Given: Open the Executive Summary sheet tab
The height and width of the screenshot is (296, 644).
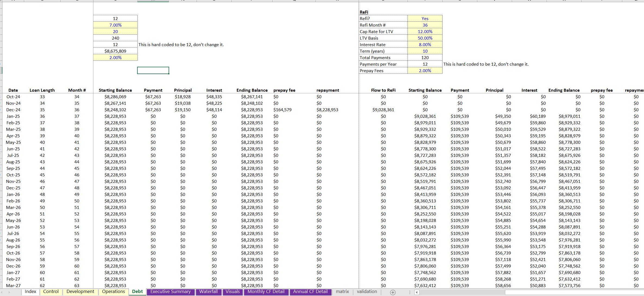Looking at the screenshot, I should tap(171, 292).
